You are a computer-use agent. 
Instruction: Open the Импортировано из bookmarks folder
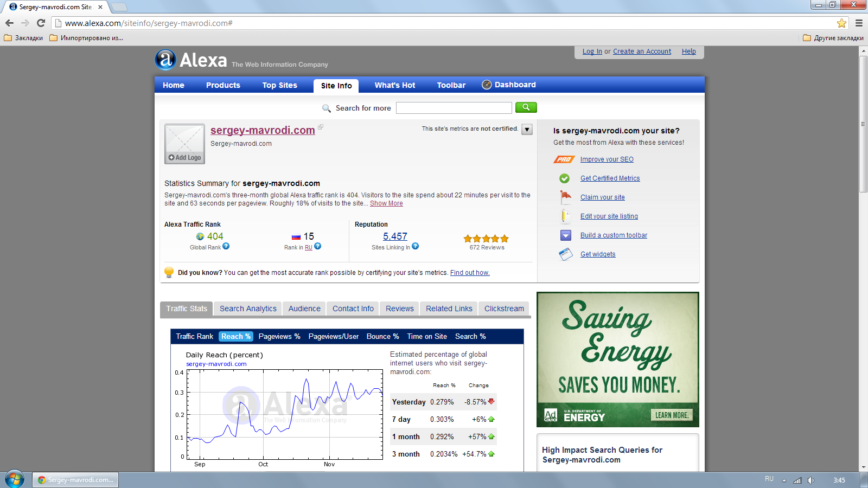coord(86,38)
